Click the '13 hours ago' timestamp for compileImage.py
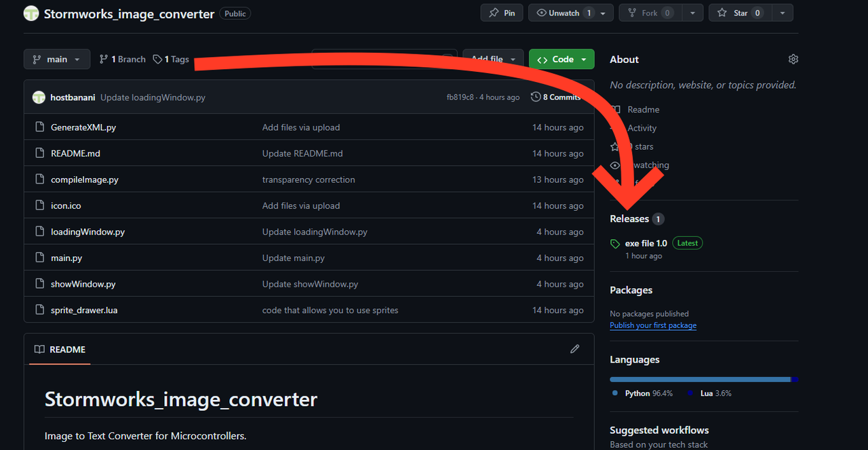Image resolution: width=868 pixels, height=450 pixels. (558, 180)
